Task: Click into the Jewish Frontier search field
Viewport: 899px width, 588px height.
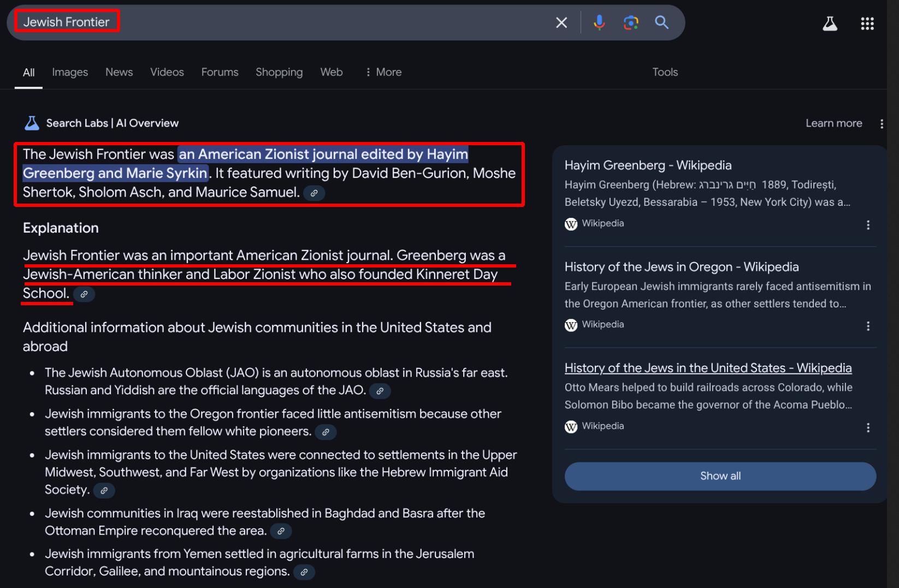Action: 273,22
